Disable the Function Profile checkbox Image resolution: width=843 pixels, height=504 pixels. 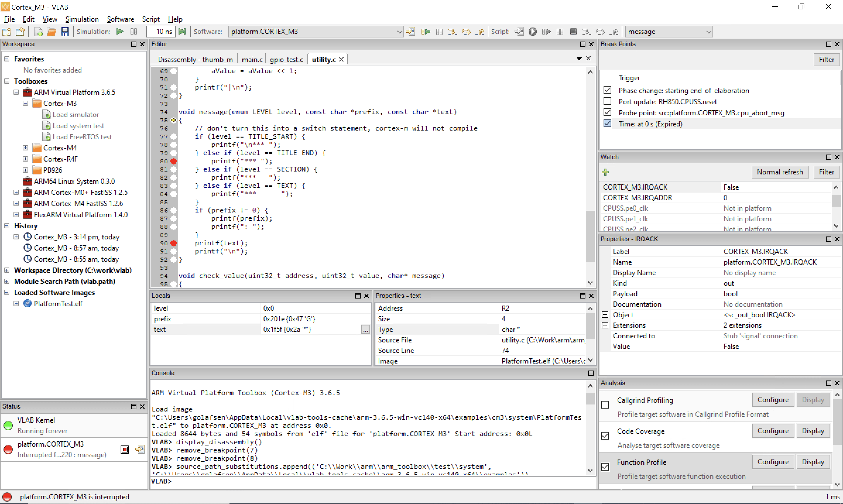point(605,467)
